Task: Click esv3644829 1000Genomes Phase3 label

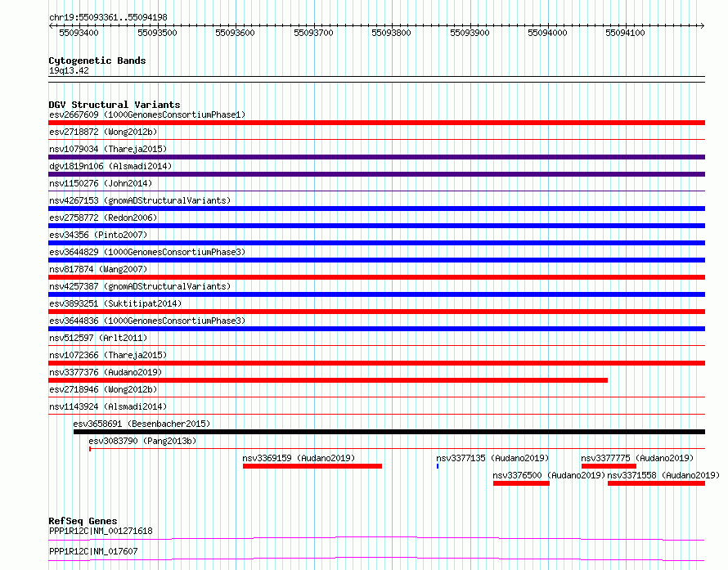Action: [x=147, y=252]
